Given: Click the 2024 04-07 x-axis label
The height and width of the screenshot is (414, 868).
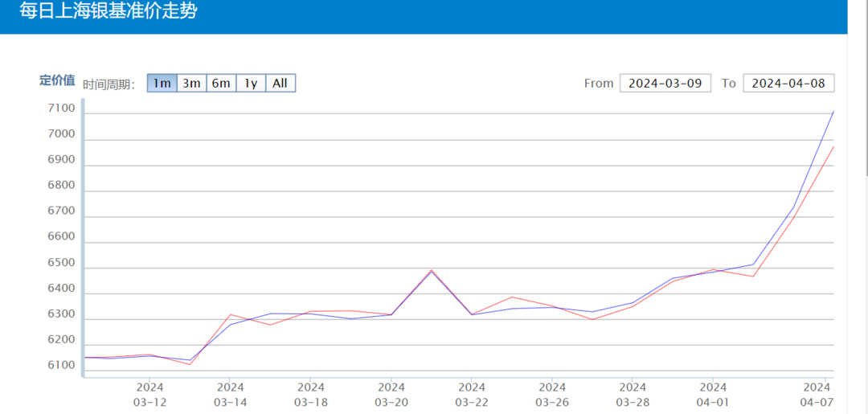Looking at the screenshot, I should (817, 394).
